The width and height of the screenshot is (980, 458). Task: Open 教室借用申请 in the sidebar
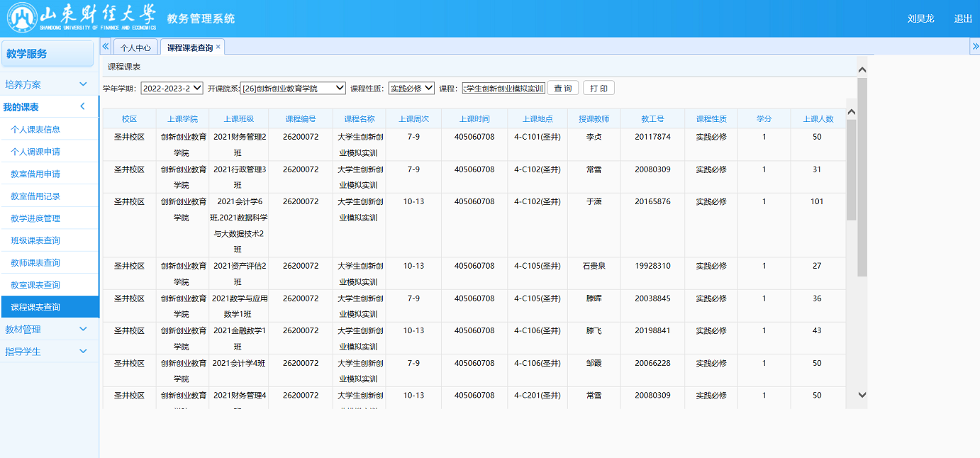[x=35, y=174]
